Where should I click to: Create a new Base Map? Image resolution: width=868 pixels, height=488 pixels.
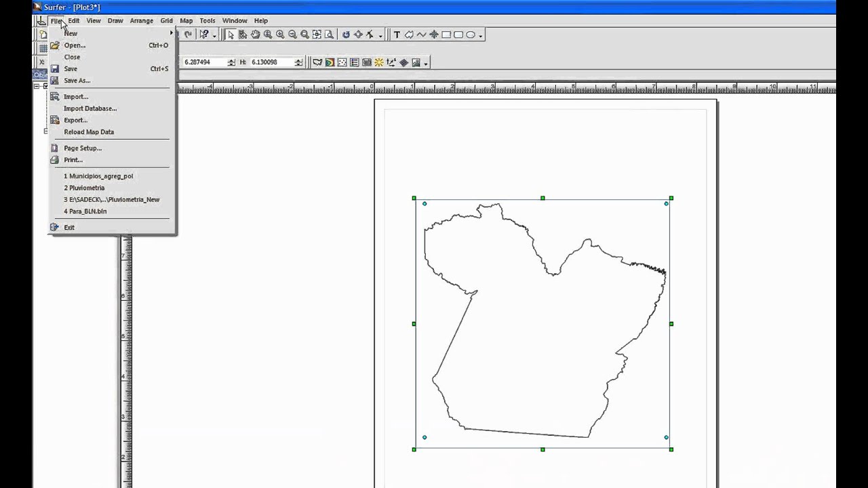pos(317,62)
